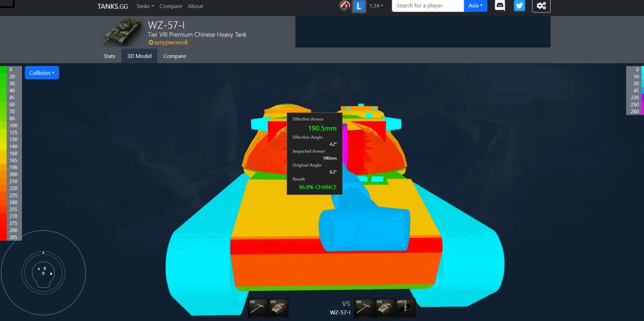This screenshot has height=321, width=644.
Task: Focus the Search for a player field
Action: point(428,6)
